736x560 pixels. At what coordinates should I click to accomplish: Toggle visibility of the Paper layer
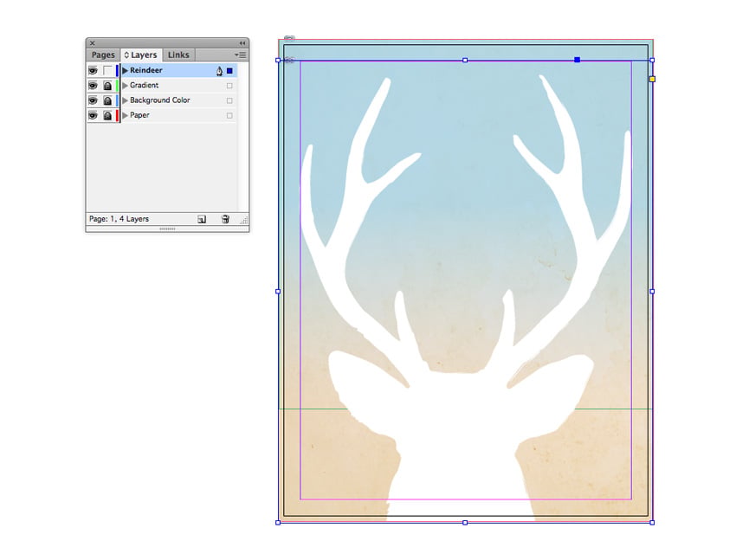click(x=93, y=115)
